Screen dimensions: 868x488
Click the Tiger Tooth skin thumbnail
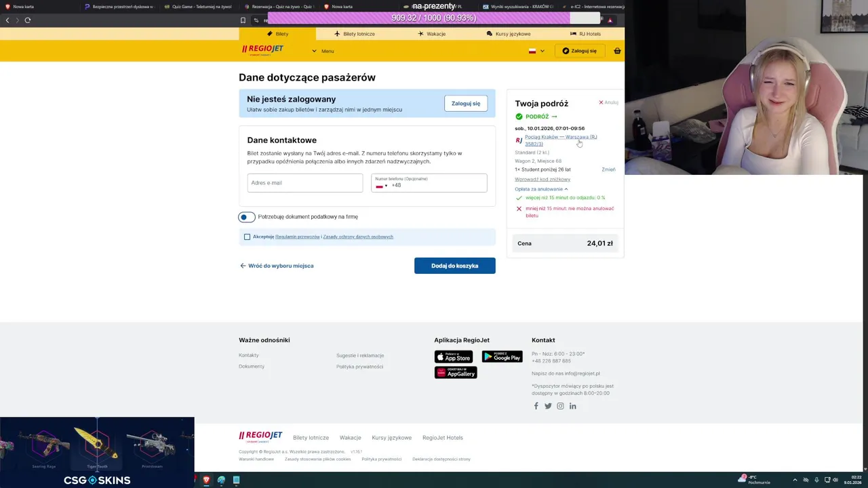[x=97, y=445]
